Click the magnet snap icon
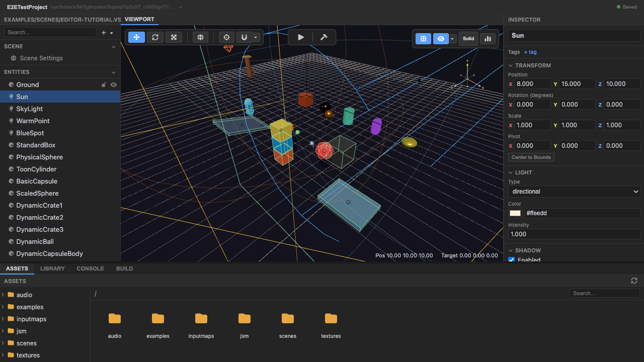This screenshot has width=644, height=362. point(244,37)
